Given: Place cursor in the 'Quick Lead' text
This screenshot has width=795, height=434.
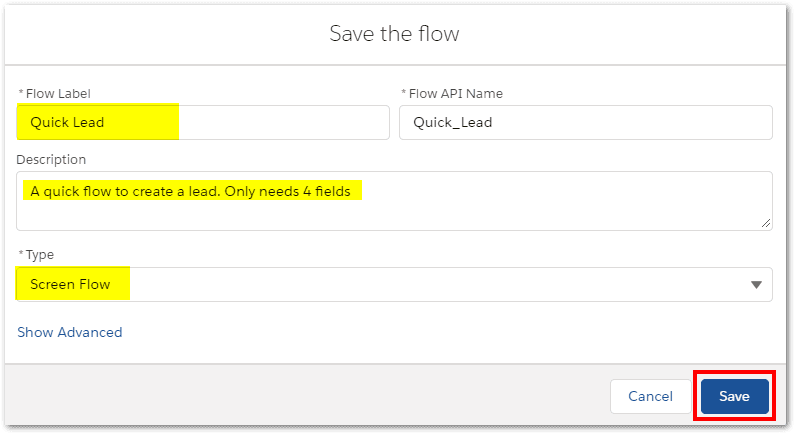Looking at the screenshot, I should [x=67, y=123].
